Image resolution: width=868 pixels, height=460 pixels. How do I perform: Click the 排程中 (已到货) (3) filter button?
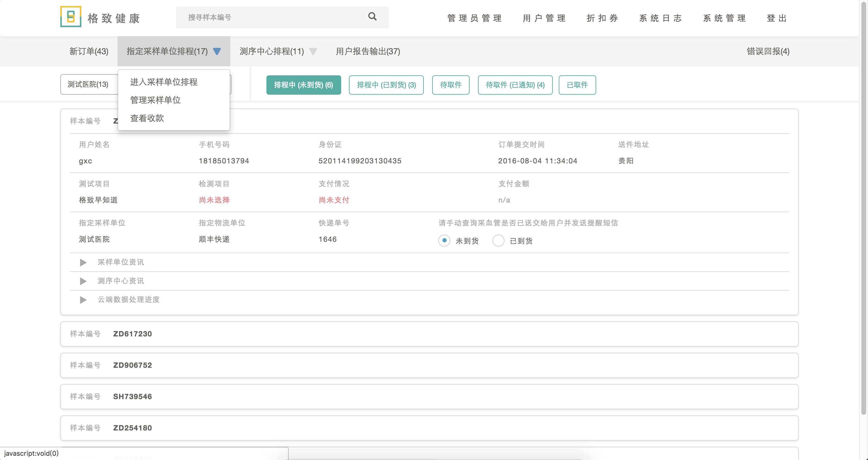386,85
